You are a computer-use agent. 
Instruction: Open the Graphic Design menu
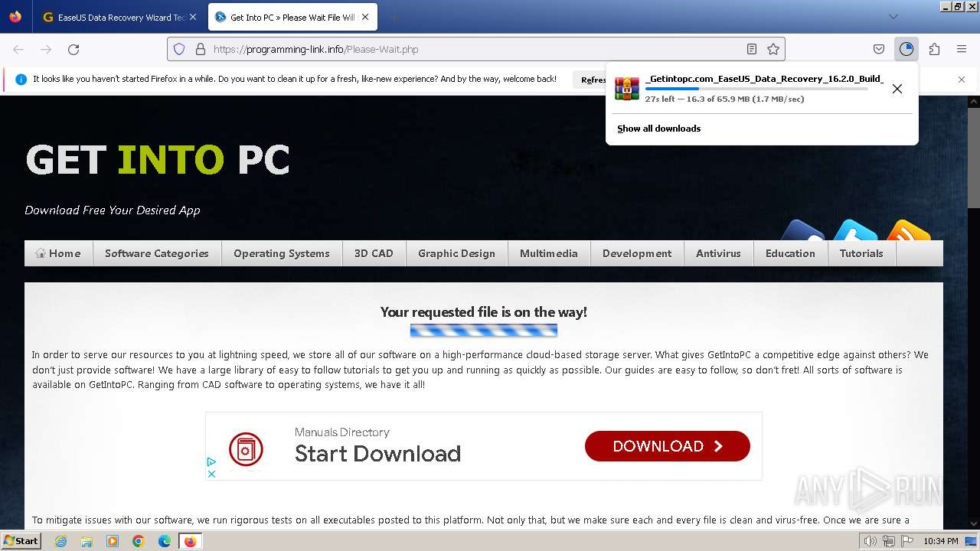tap(456, 253)
